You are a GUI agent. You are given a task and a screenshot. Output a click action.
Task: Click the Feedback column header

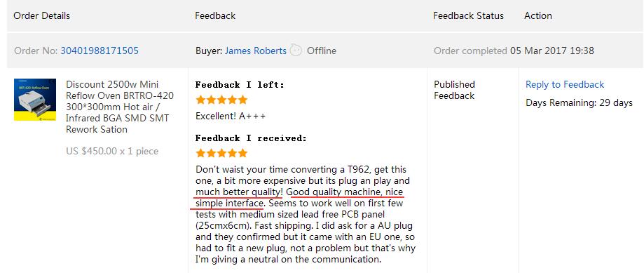215,16
